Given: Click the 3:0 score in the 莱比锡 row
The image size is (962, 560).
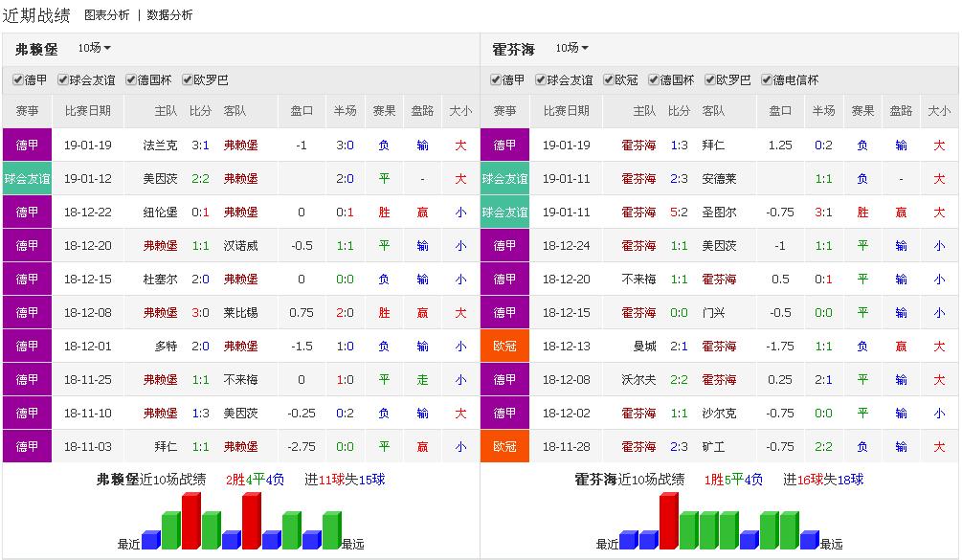Looking at the screenshot, I should coord(200,312).
